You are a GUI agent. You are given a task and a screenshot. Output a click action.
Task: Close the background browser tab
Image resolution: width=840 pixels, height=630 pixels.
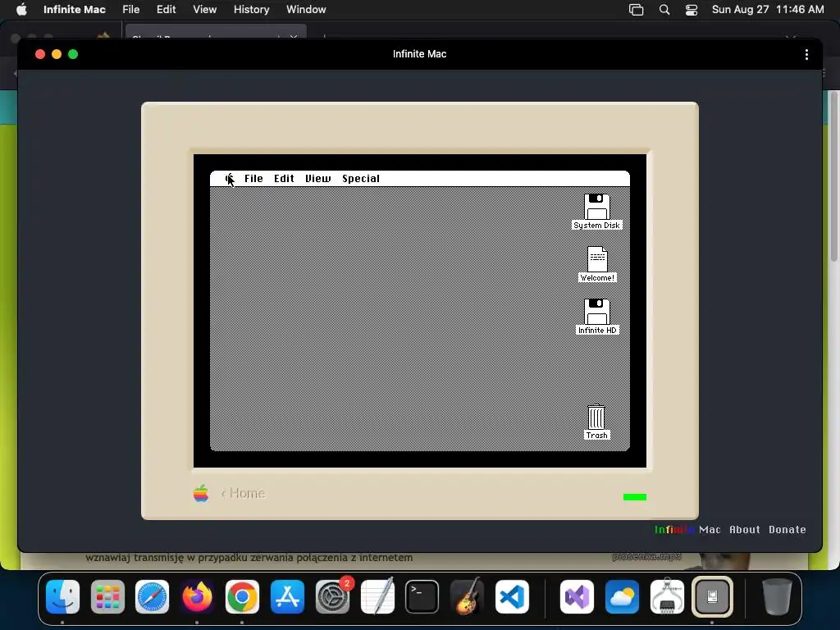click(x=294, y=38)
